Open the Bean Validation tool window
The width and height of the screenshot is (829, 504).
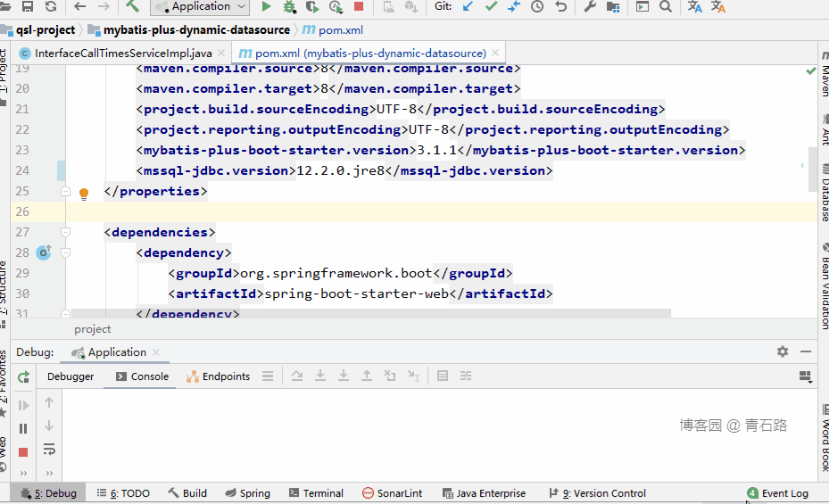pyautogui.click(x=825, y=285)
